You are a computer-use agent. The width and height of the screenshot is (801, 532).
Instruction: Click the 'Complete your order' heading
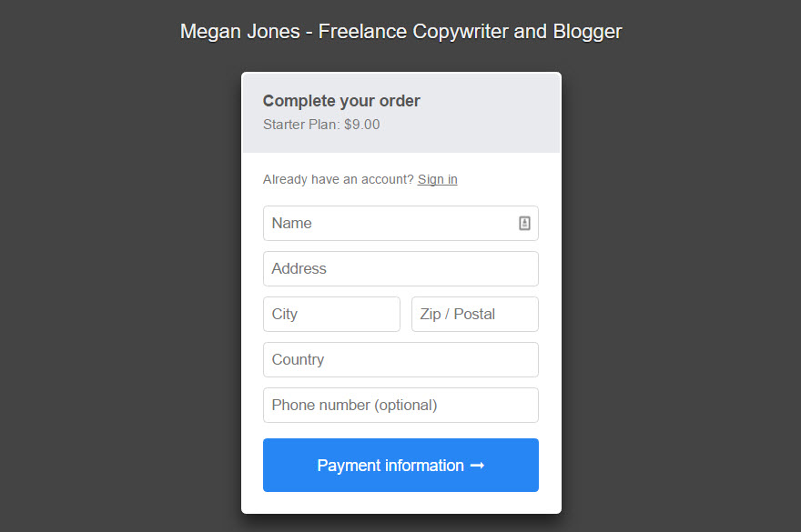[x=341, y=101]
